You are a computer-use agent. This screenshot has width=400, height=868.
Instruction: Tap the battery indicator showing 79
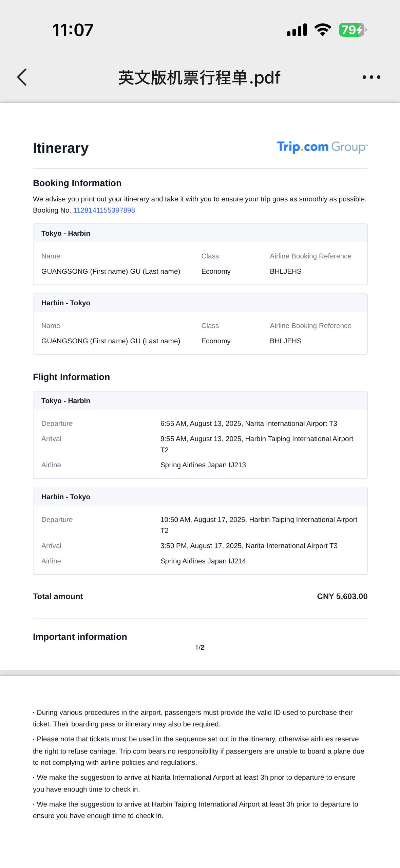click(x=352, y=30)
